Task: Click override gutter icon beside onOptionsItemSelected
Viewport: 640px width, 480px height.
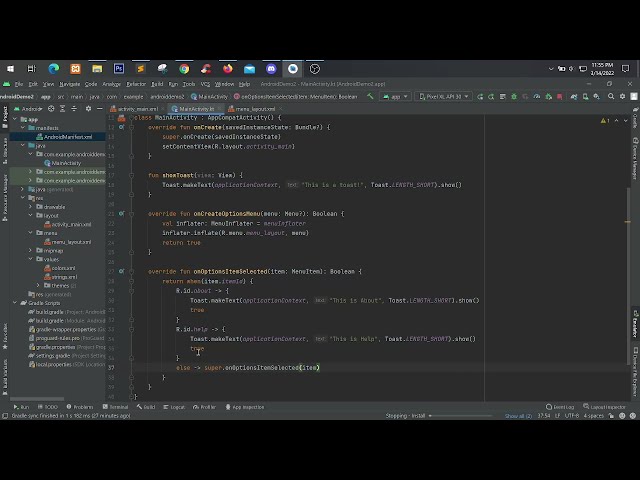Action: [121, 271]
